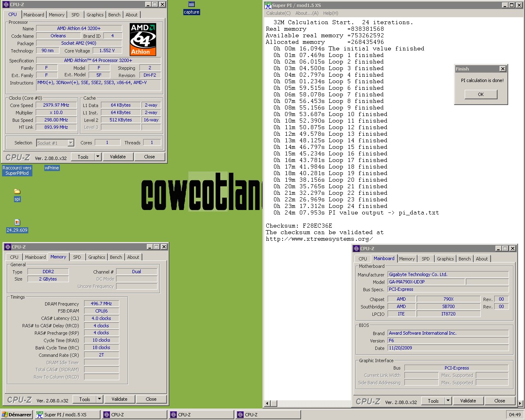525x420 pixels.
Task: Click Close button in Mainboard window
Action: pyautogui.click(x=500, y=401)
